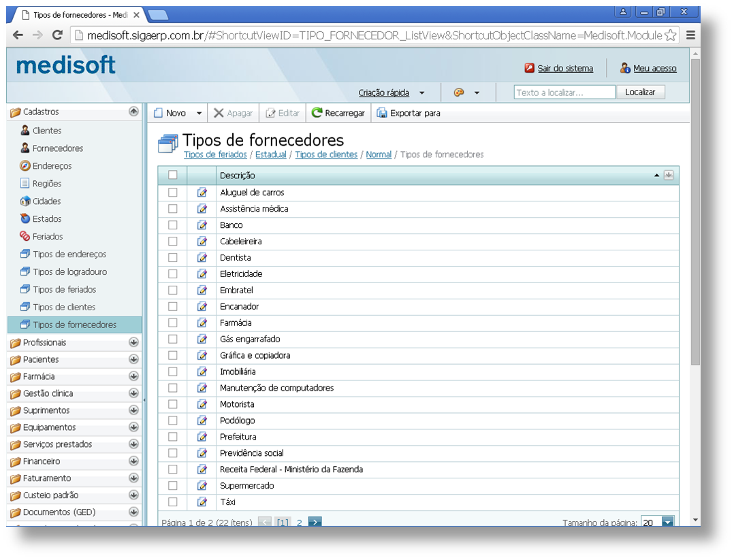This screenshot has width=734, height=560.
Task: Follow the Tipos de clientes breadcrumb link
Action: [326, 154]
